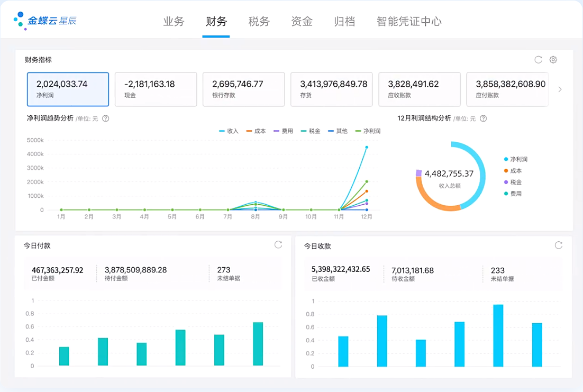Open the 智能凭证中心 tab
The height and width of the screenshot is (392, 583).
tap(409, 22)
